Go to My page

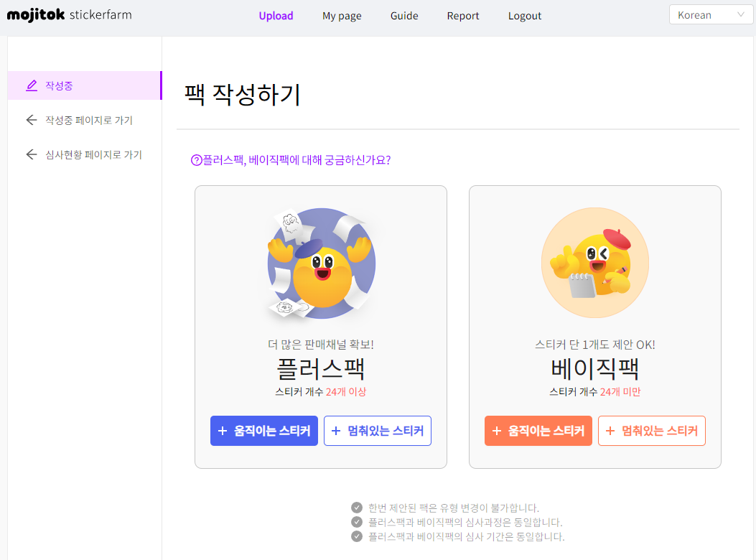(x=342, y=16)
